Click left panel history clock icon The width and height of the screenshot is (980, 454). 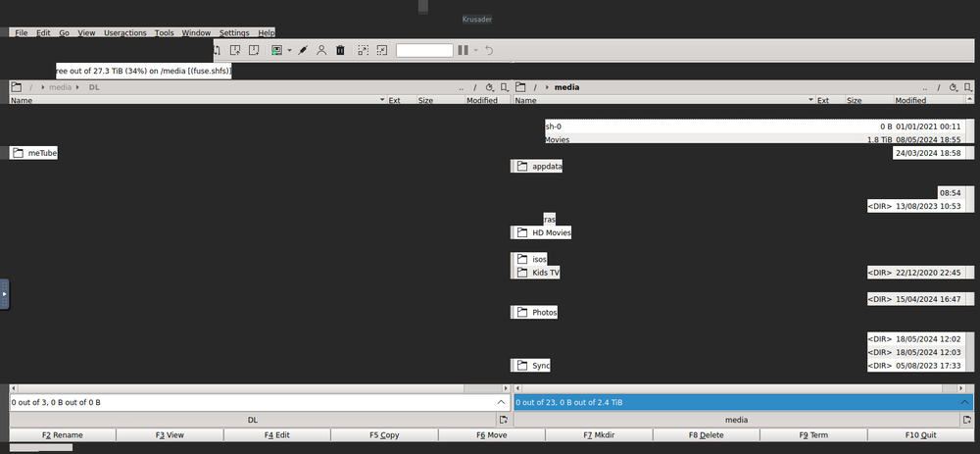(x=490, y=88)
